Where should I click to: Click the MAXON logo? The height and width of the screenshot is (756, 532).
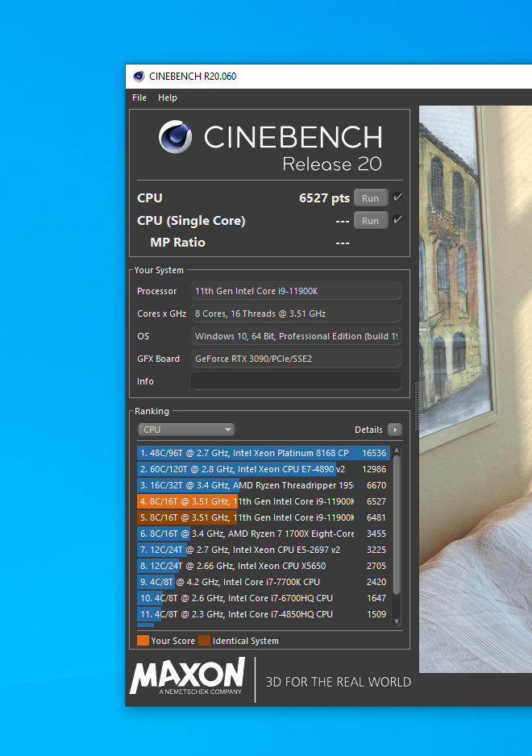point(187,676)
